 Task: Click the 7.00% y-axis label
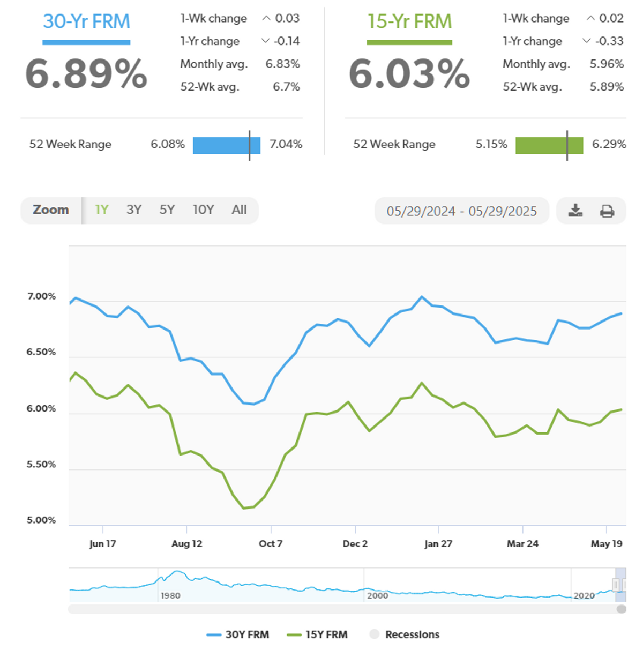42,296
